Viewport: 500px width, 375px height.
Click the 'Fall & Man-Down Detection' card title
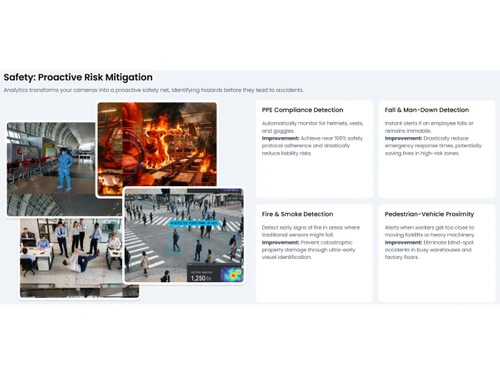[x=427, y=110]
